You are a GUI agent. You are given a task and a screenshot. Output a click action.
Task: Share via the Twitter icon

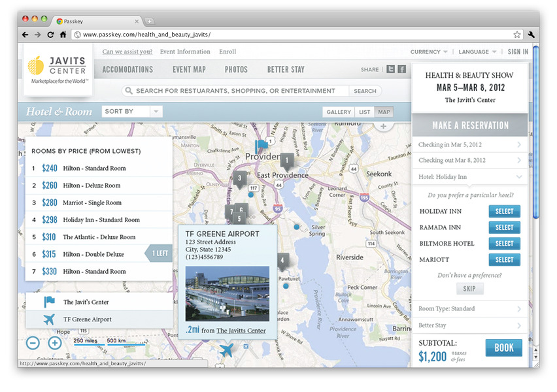[x=390, y=69]
